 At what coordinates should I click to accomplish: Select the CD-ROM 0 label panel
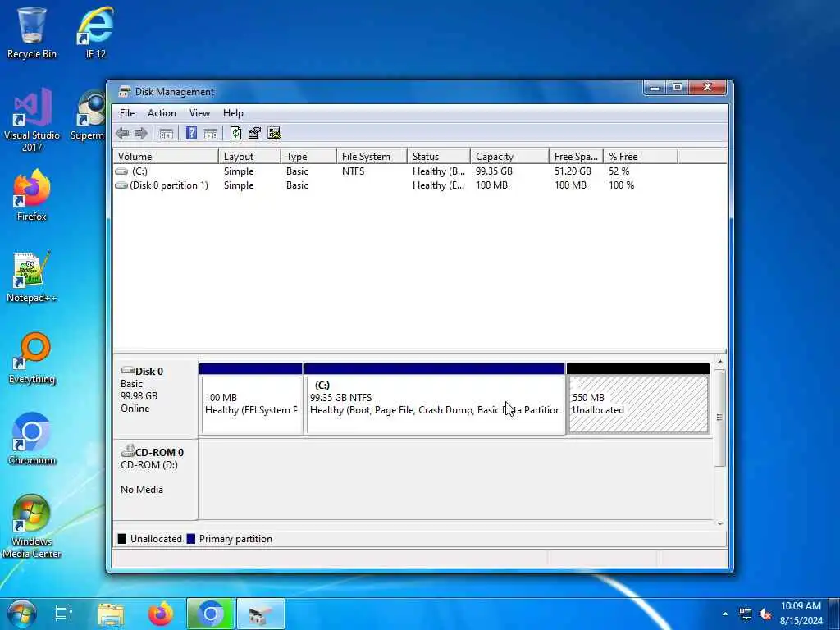tap(155, 479)
